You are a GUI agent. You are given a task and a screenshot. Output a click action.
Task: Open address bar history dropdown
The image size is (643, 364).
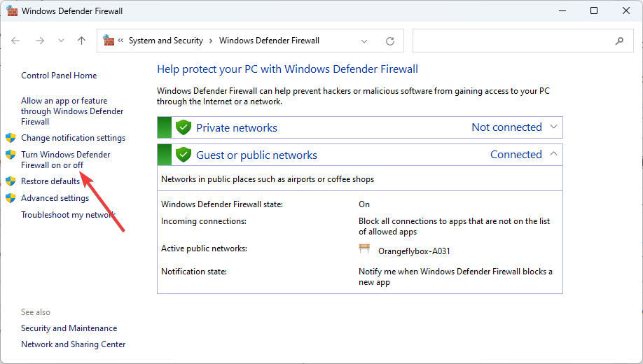point(364,41)
